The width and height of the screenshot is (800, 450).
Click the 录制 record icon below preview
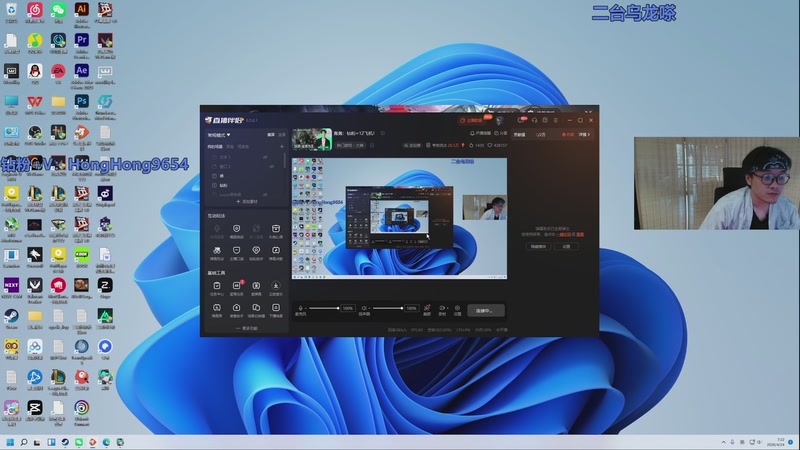click(x=442, y=308)
